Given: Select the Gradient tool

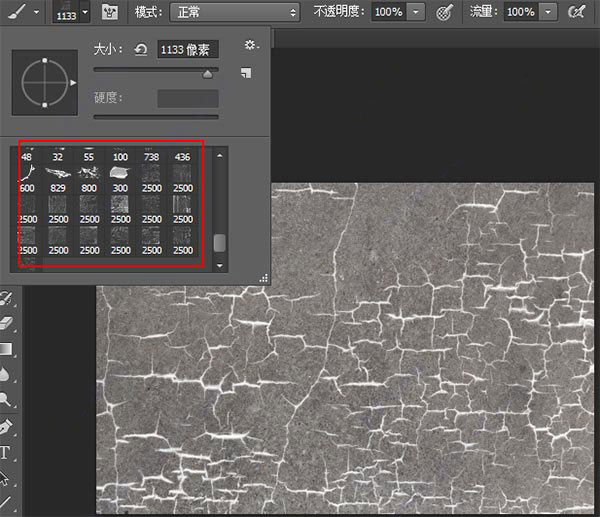Looking at the screenshot, I should pyautogui.click(x=6, y=349).
